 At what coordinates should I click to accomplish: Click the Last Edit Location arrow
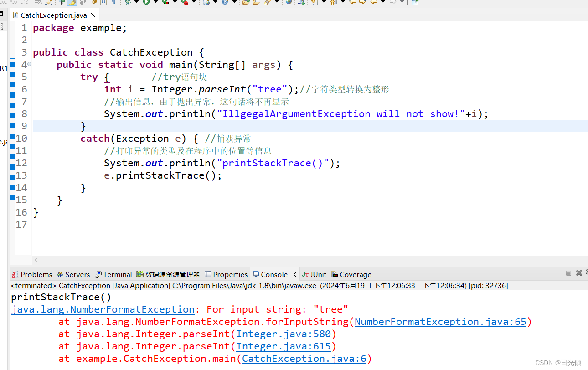click(353, 2)
